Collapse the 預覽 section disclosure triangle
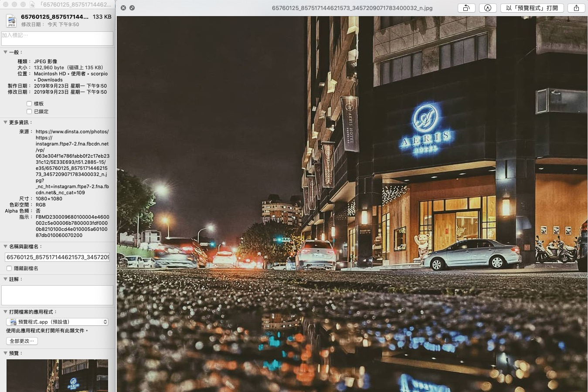 (x=4, y=353)
